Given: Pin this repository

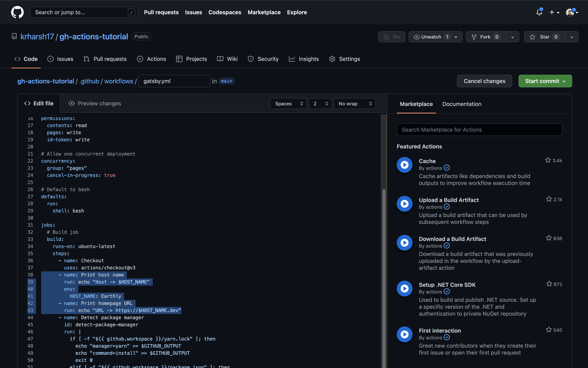Looking at the screenshot, I should [392, 37].
